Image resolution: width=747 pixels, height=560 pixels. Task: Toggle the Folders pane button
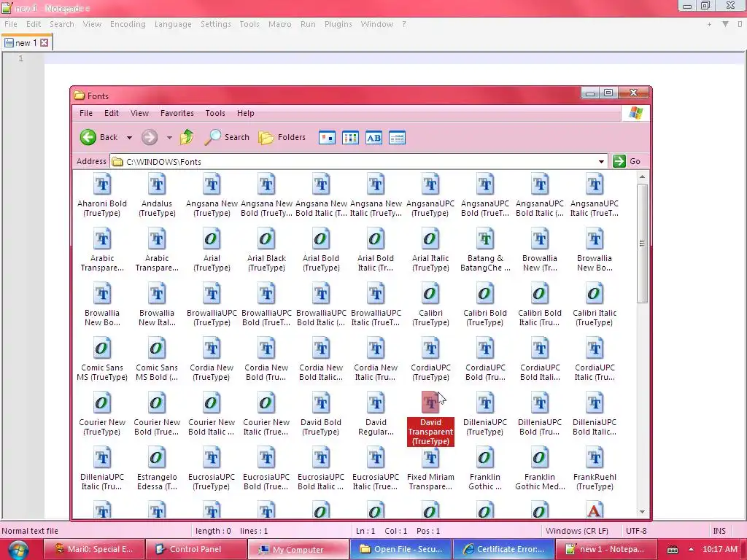click(282, 137)
